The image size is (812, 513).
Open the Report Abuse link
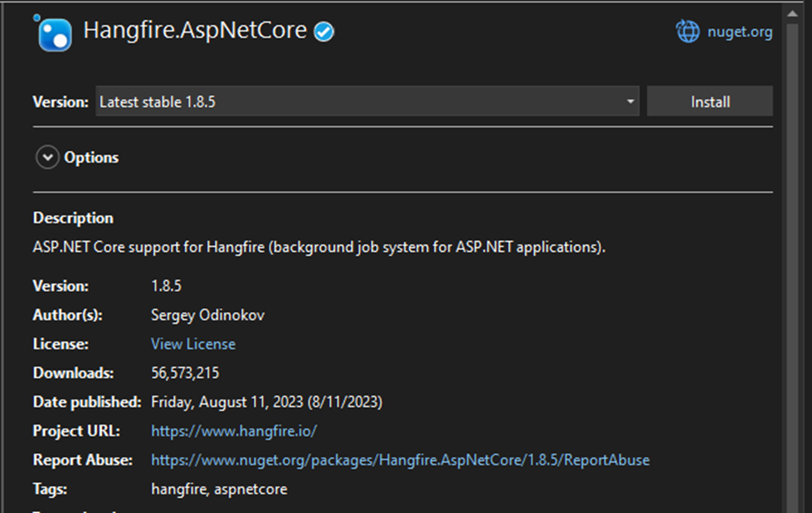click(x=399, y=460)
